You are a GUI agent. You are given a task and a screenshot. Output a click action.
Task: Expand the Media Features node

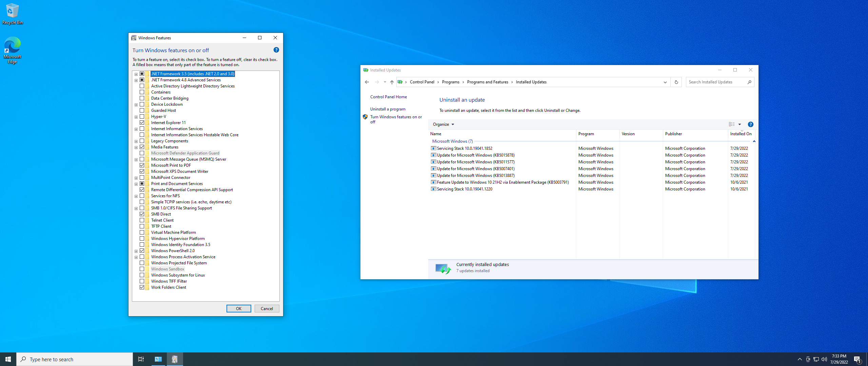136,147
